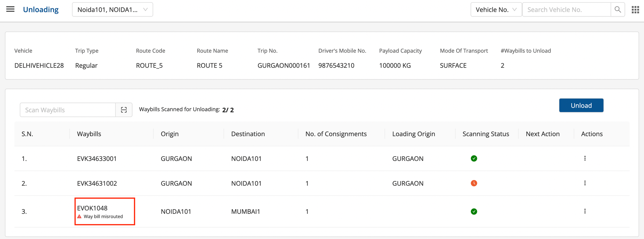Screen dimensions: 644x239
Task: Open the apps grid icon
Action: [x=635, y=10]
